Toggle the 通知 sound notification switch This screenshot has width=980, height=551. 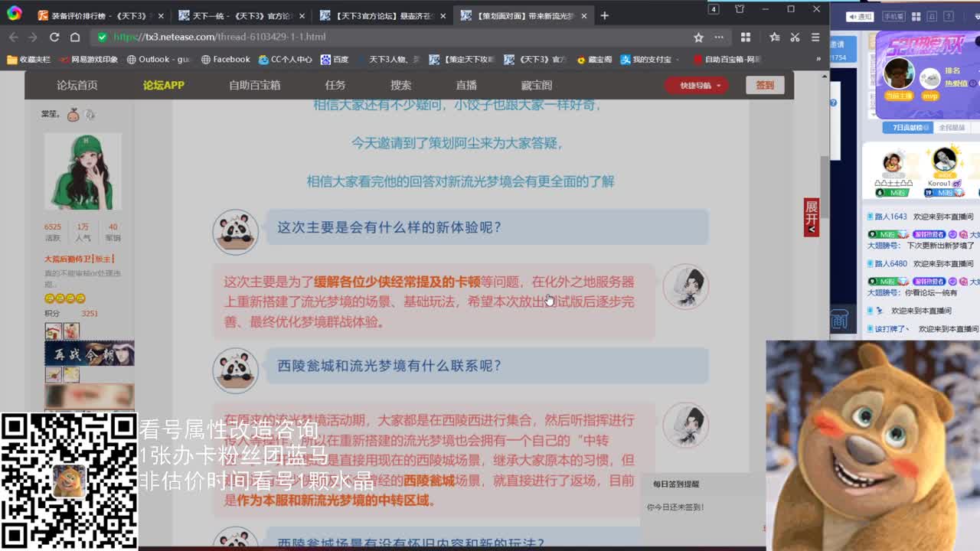point(858,15)
